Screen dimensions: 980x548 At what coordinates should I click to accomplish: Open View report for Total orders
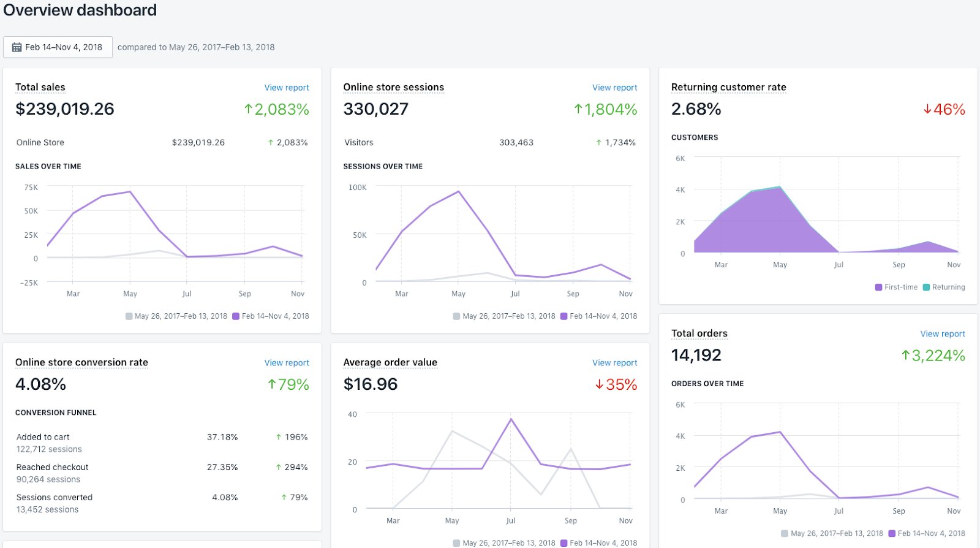click(943, 334)
